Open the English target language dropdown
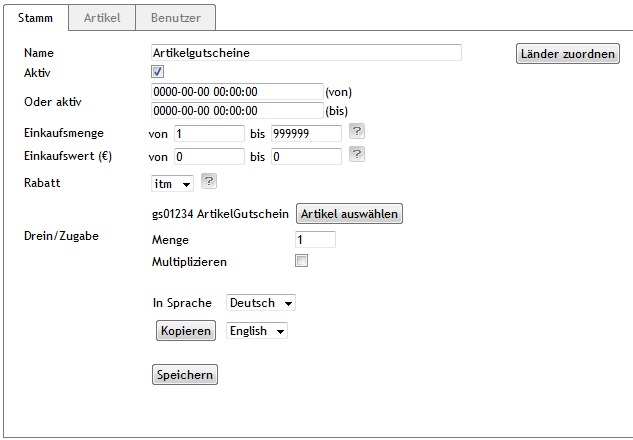This screenshot has height=440, width=633. (257, 331)
